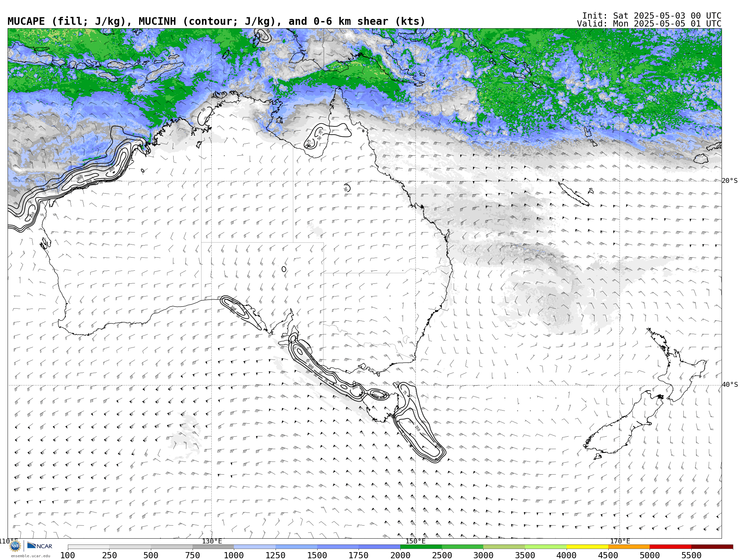744x560 pixels.
Task: Click the 2000 colorbar tick label
Action: point(400,556)
